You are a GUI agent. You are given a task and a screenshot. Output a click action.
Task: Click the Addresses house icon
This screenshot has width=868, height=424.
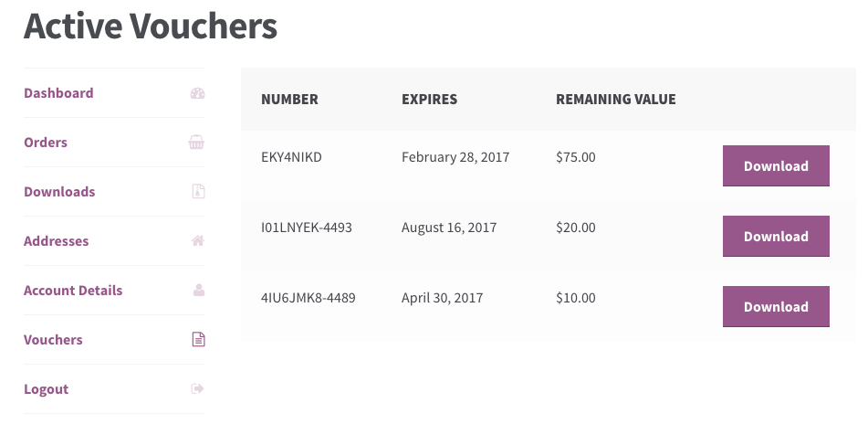pos(198,240)
